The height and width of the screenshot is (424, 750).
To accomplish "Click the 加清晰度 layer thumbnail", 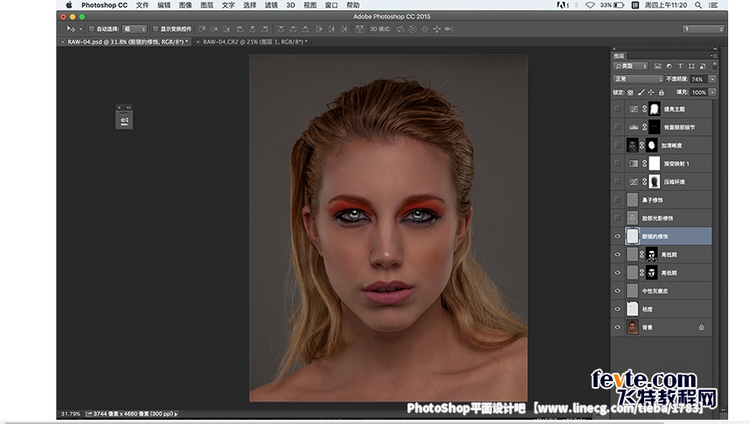I will 632,145.
